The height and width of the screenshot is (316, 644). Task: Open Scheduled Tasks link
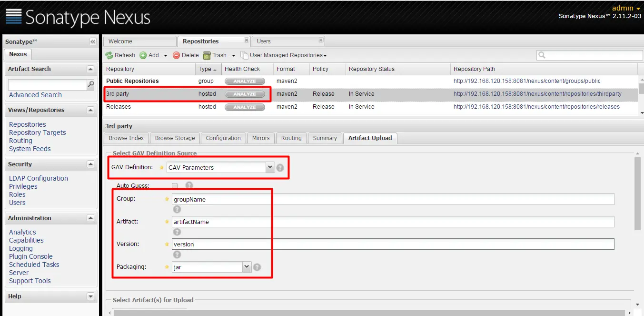(x=34, y=265)
